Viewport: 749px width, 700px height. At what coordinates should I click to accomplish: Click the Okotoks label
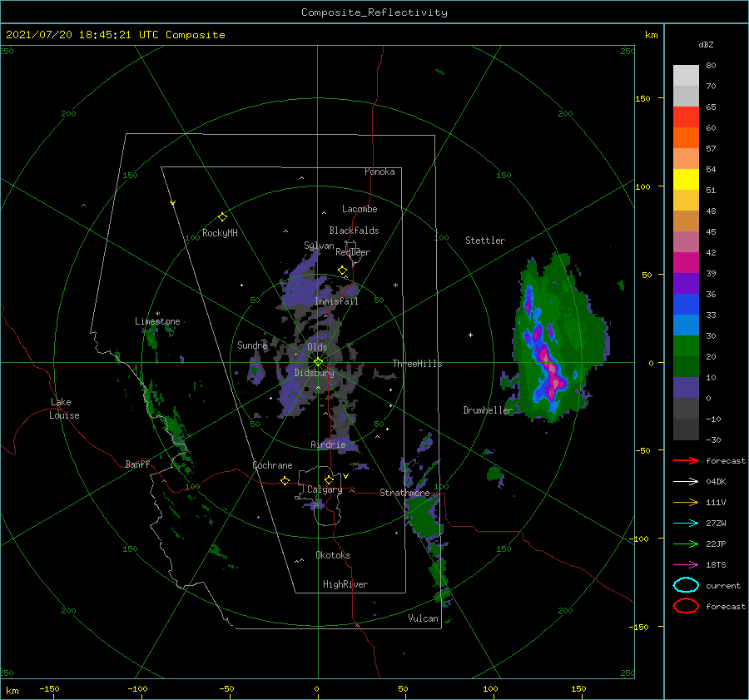[333, 555]
